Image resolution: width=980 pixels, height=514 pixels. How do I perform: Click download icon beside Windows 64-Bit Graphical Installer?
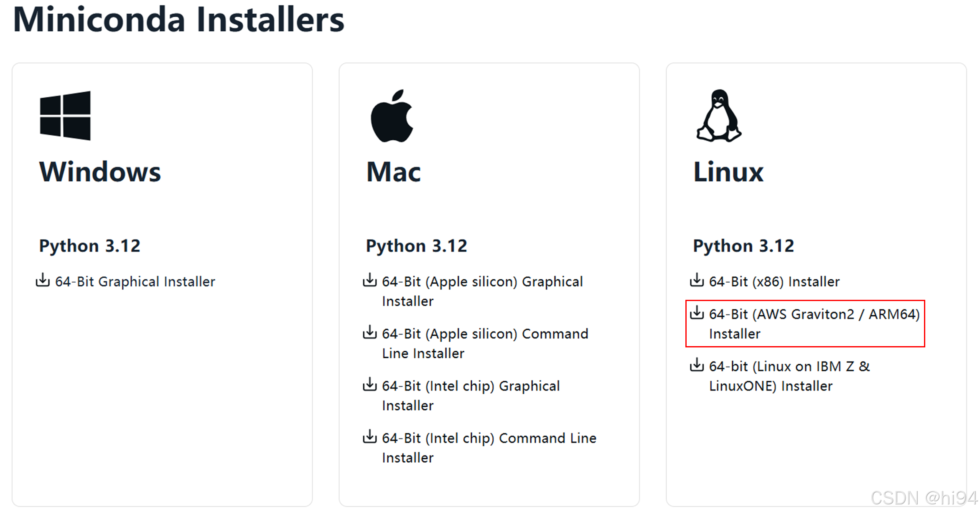pos(43,281)
